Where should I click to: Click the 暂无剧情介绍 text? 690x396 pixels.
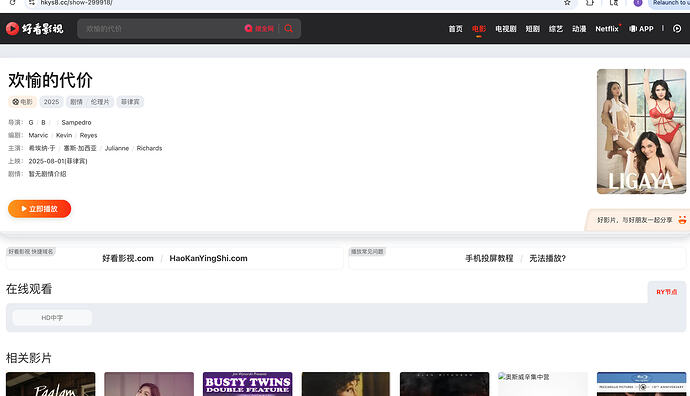point(48,174)
